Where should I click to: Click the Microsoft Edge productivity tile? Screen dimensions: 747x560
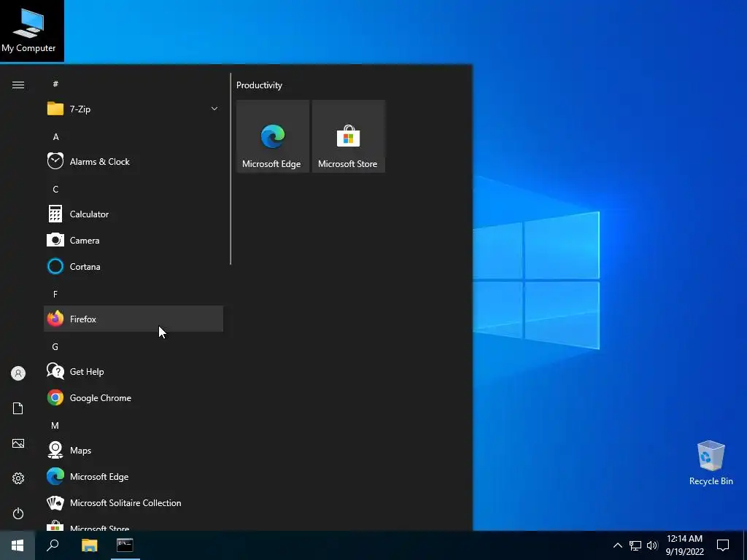pyautogui.click(x=273, y=136)
